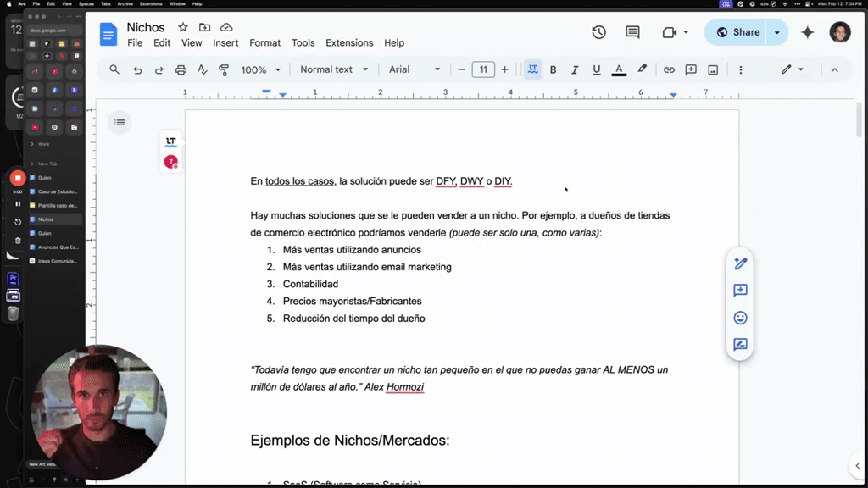This screenshot has height=488, width=868.
Task: Add emoji reaction from margin panel
Action: pyautogui.click(x=740, y=318)
